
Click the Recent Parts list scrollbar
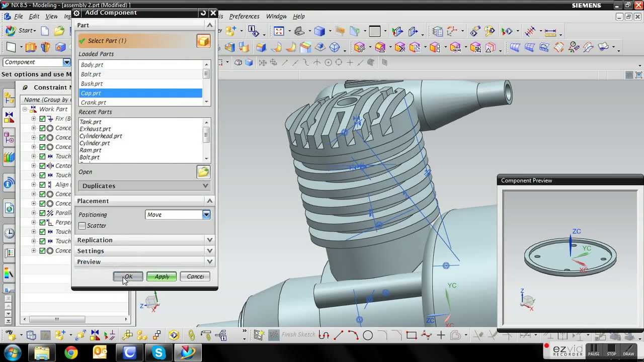[x=206, y=141]
